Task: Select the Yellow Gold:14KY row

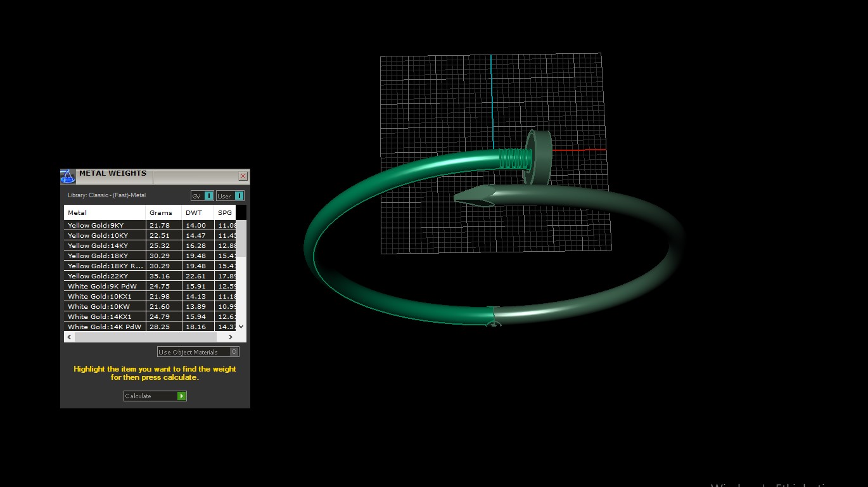Action: coord(150,245)
